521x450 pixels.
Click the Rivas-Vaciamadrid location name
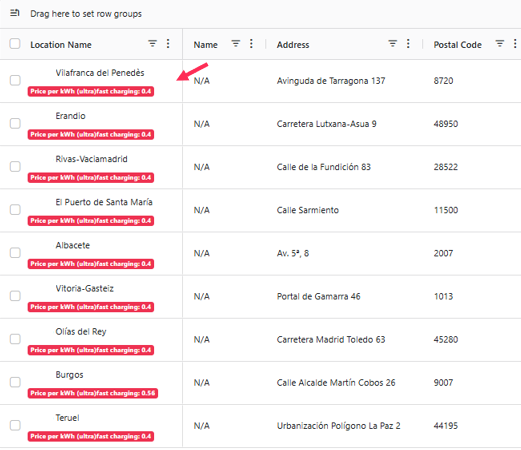pyautogui.click(x=91, y=159)
